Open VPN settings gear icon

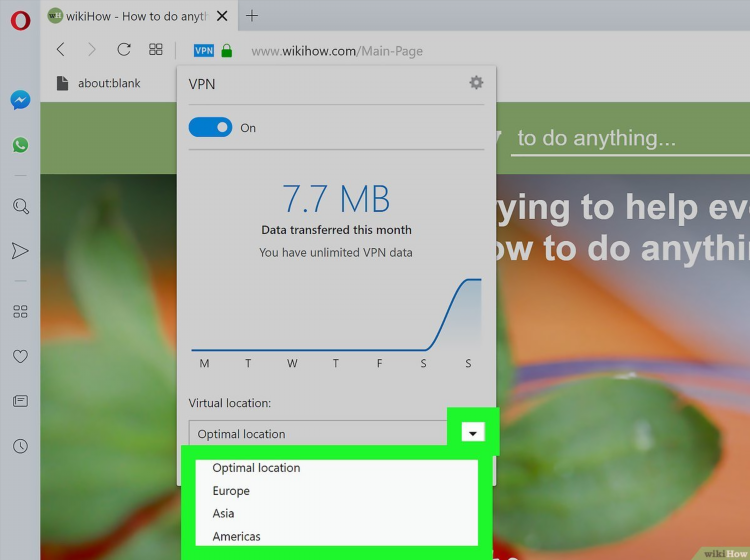pyautogui.click(x=476, y=83)
